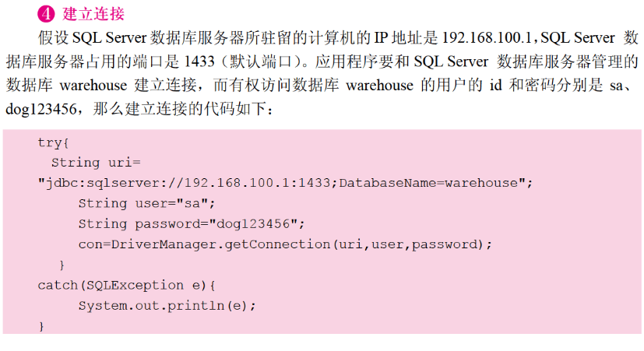Click the catch keyword in the code
This screenshot has width=644, height=351.
(57, 286)
